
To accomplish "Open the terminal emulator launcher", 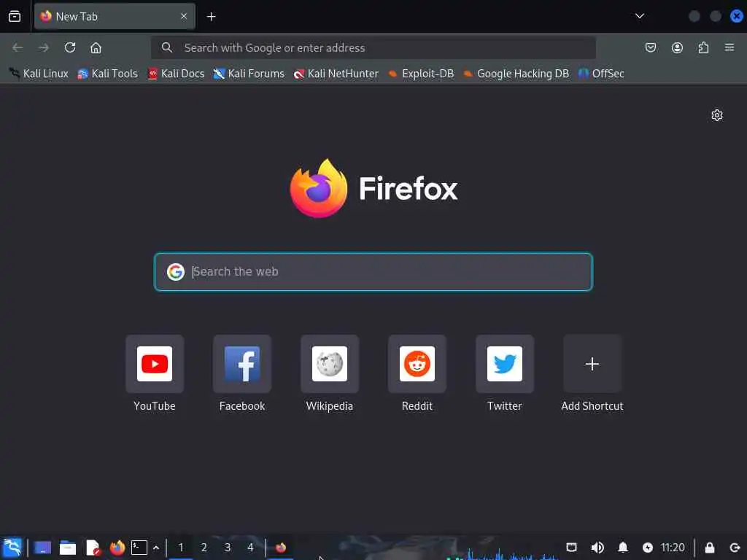I will (x=139, y=548).
